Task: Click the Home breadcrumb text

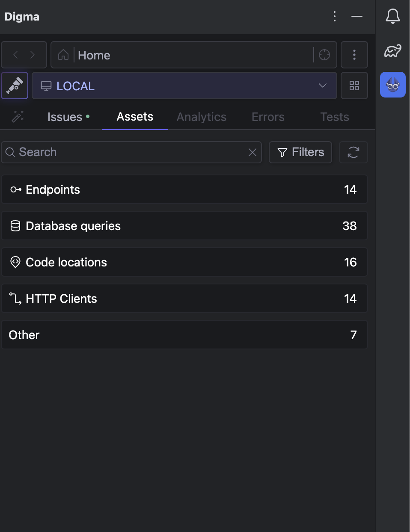Action: pos(94,55)
